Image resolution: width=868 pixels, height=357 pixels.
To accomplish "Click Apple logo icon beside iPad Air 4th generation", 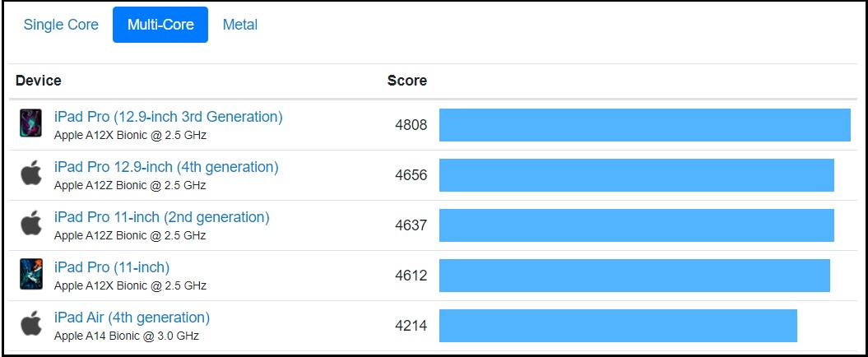I will point(31,324).
